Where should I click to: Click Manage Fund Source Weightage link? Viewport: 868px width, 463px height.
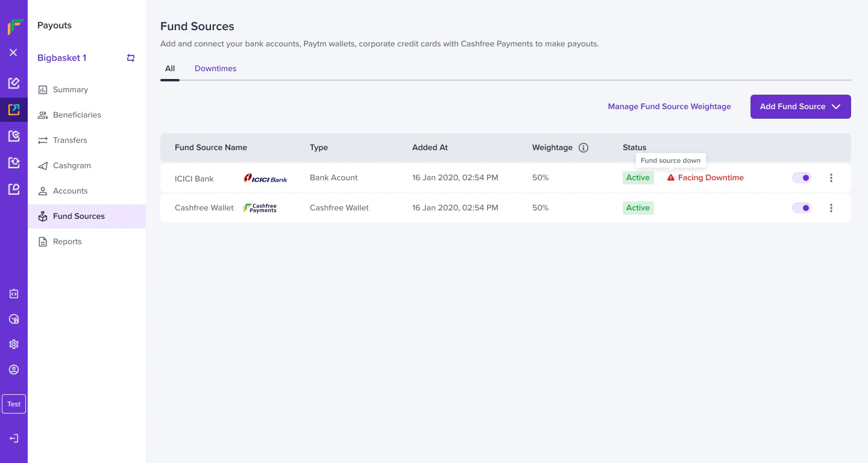click(x=669, y=107)
